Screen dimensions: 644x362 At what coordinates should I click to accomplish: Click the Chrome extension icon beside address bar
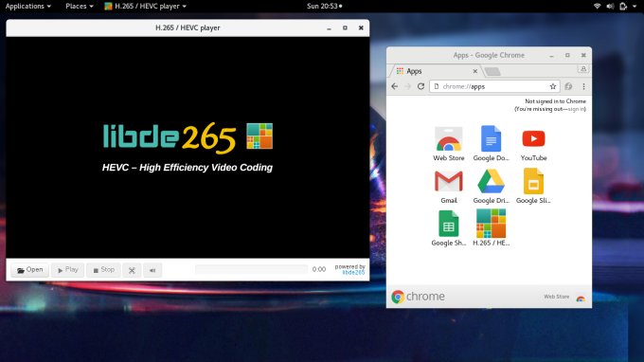coord(568,86)
